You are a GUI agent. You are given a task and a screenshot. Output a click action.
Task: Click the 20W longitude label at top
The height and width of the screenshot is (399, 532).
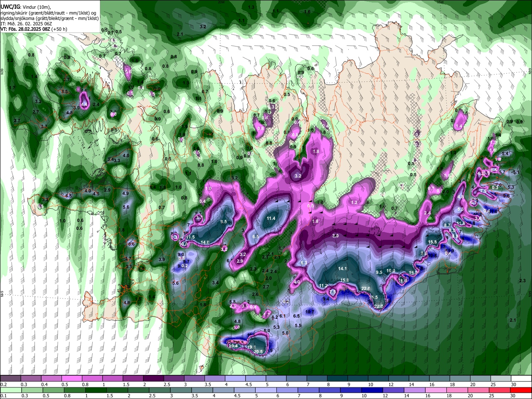[221, 2]
